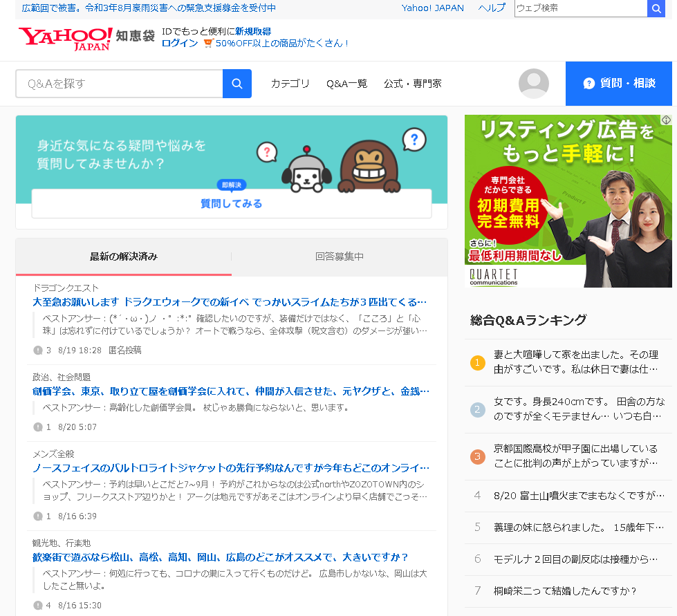Focus the Q&Aを探す search field
This screenshot has height=616, width=677.
[x=120, y=84]
